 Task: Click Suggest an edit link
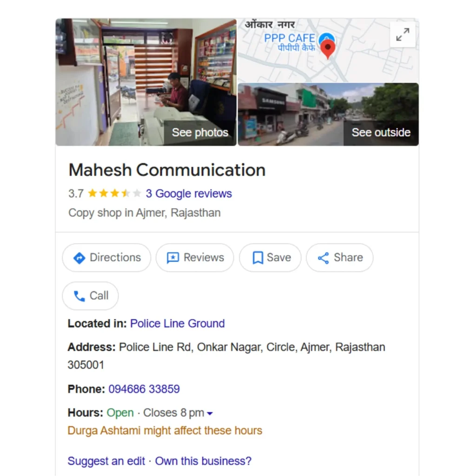coord(106,461)
